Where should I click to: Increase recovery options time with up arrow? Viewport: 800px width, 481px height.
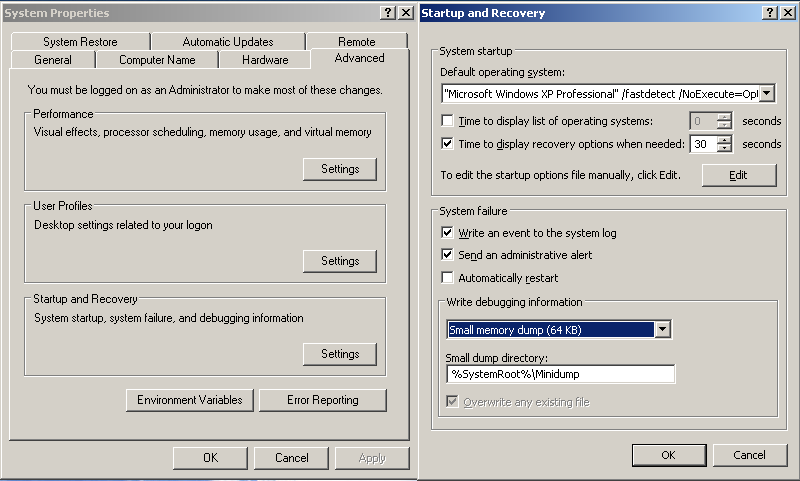724,139
